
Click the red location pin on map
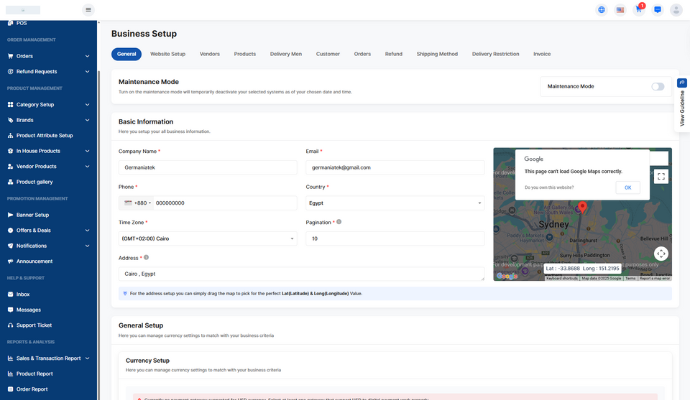(x=582, y=207)
